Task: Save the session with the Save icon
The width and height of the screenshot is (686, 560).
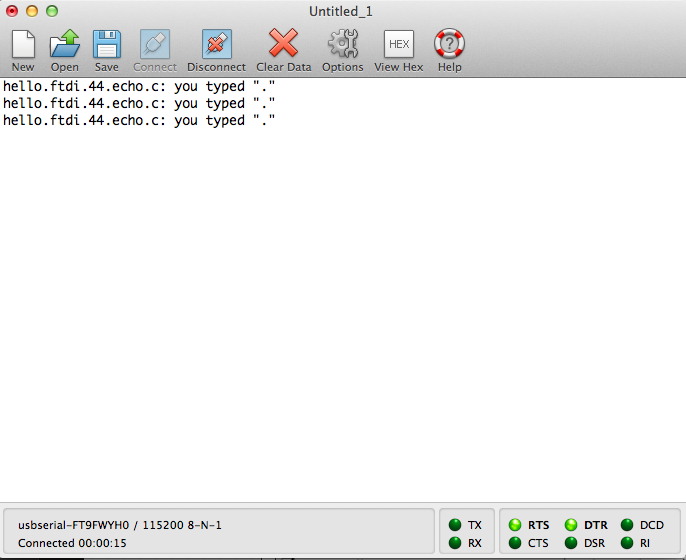Action: pyautogui.click(x=107, y=44)
